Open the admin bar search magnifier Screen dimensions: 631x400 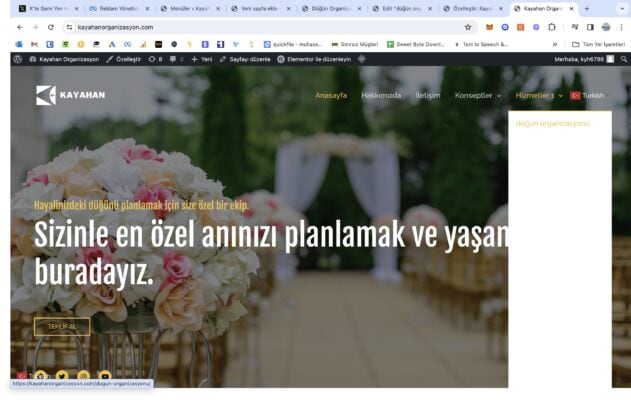624,59
